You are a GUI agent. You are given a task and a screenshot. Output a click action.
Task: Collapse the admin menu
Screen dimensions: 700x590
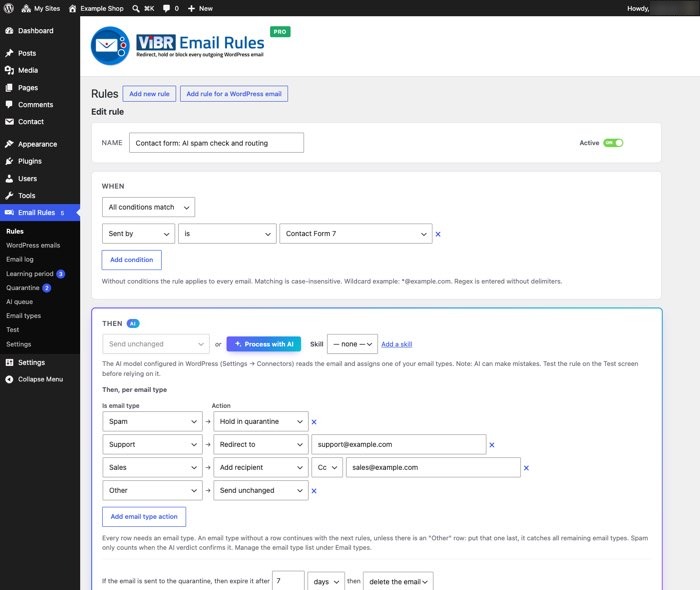click(40, 379)
